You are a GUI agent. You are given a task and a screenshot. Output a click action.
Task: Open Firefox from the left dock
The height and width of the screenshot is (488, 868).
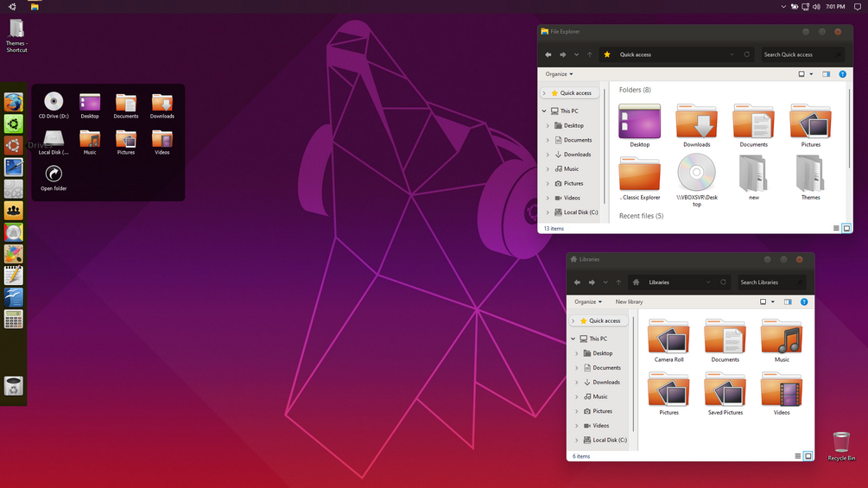point(13,103)
